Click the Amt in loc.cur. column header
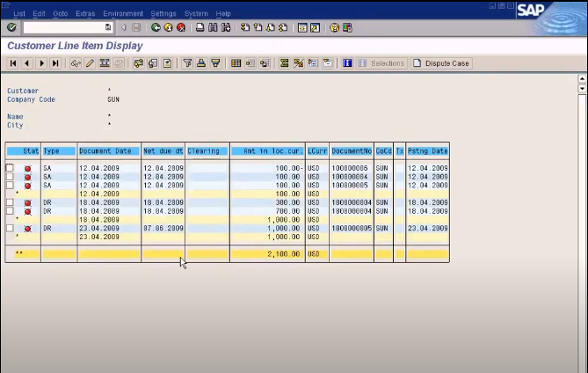 tap(267, 150)
